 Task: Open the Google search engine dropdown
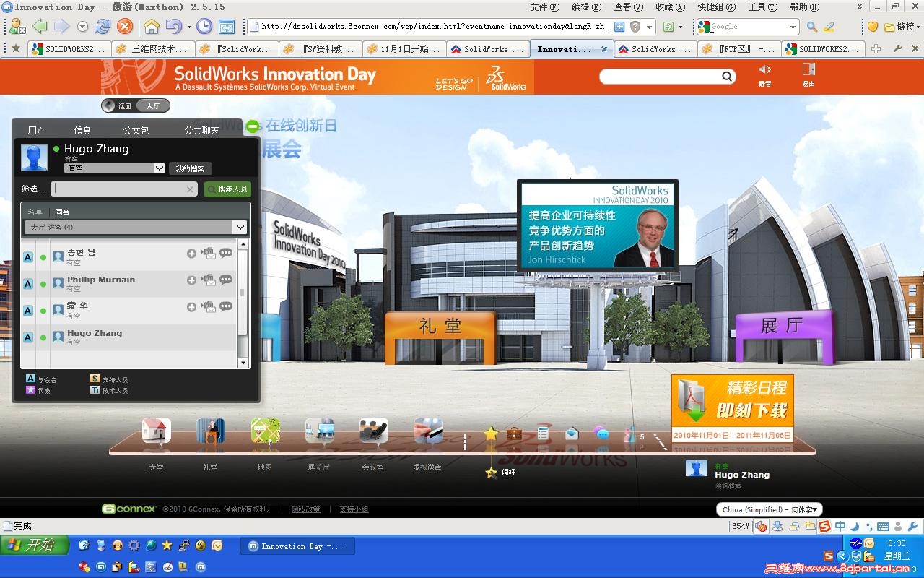click(x=793, y=27)
